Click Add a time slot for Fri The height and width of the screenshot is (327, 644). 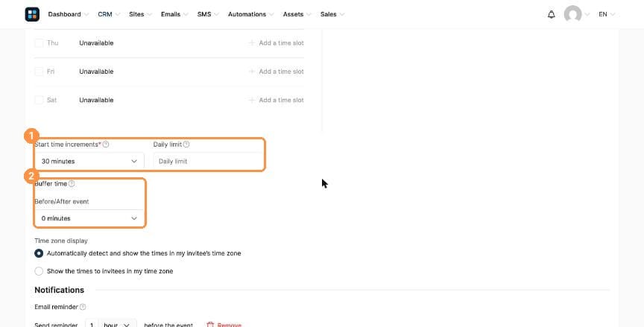coord(281,72)
